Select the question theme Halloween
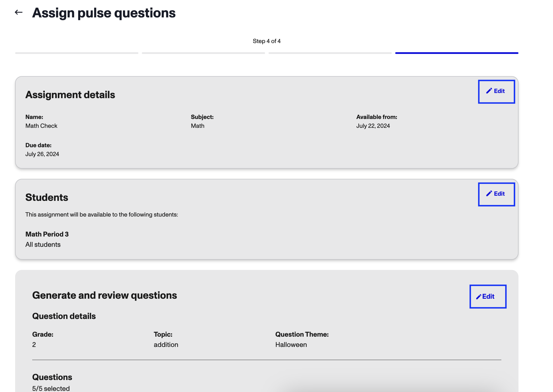Viewport: 553px width, 392px height. point(291,345)
